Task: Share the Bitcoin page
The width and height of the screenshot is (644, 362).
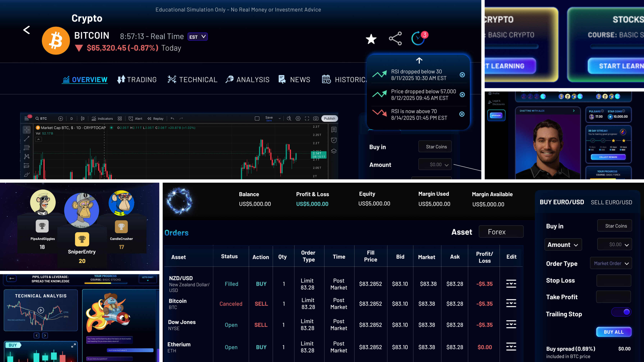Action: click(x=395, y=38)
